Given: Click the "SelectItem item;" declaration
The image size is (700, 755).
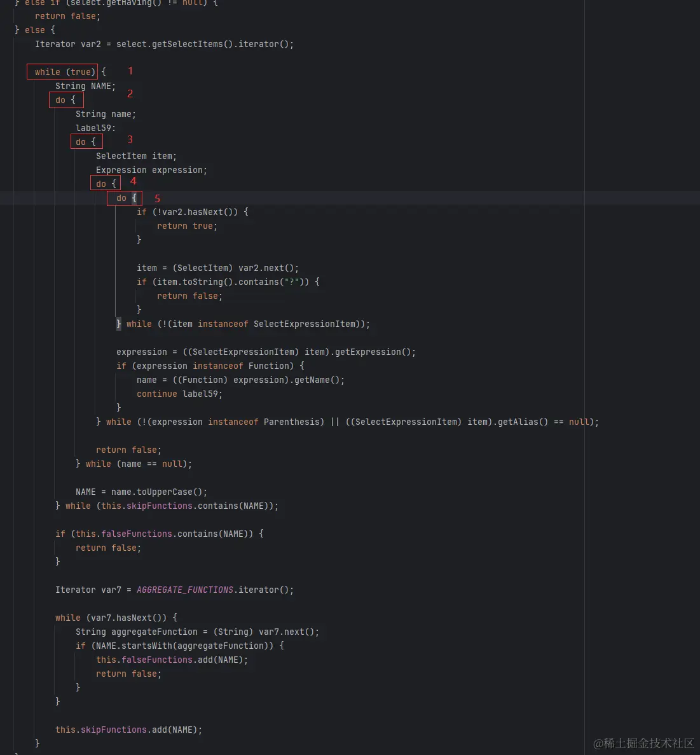Looking at the screenshot, I should pos(136,156).
